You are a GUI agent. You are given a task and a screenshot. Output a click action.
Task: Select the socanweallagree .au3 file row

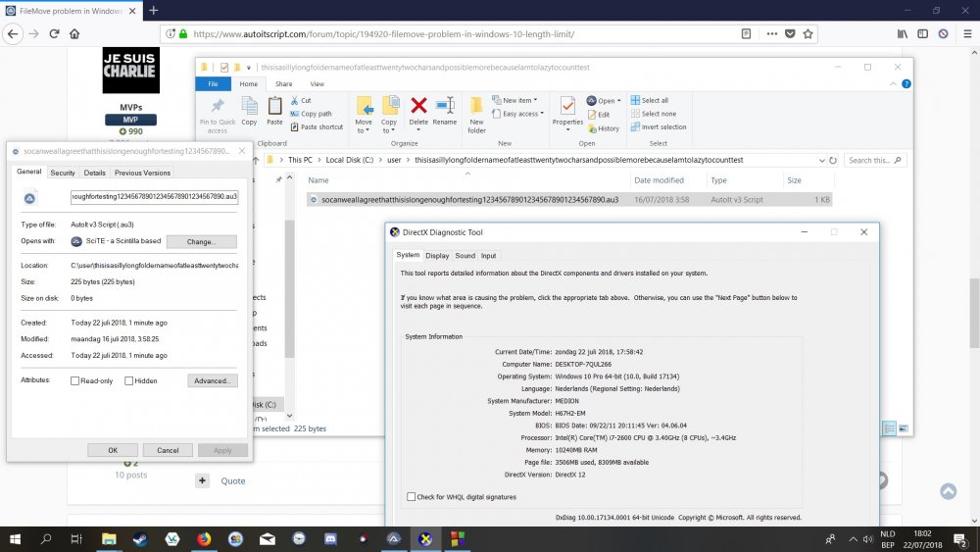point(569,200)
